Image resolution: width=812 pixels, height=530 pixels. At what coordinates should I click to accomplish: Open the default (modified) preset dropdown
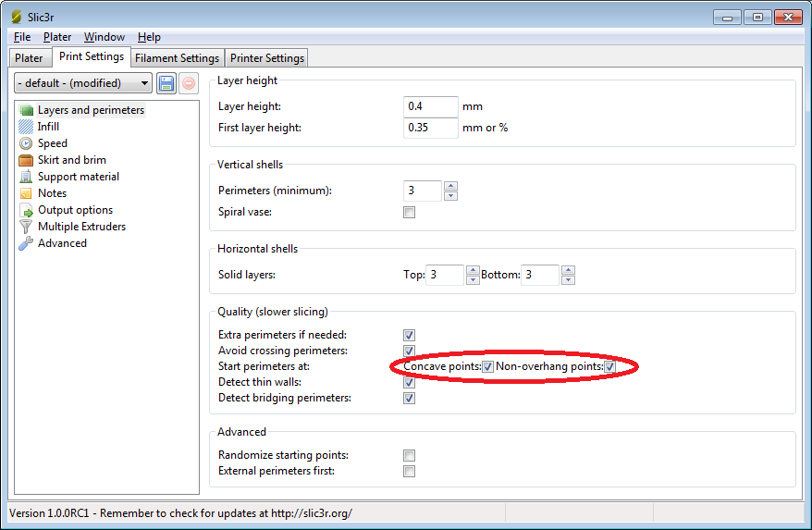83,83
